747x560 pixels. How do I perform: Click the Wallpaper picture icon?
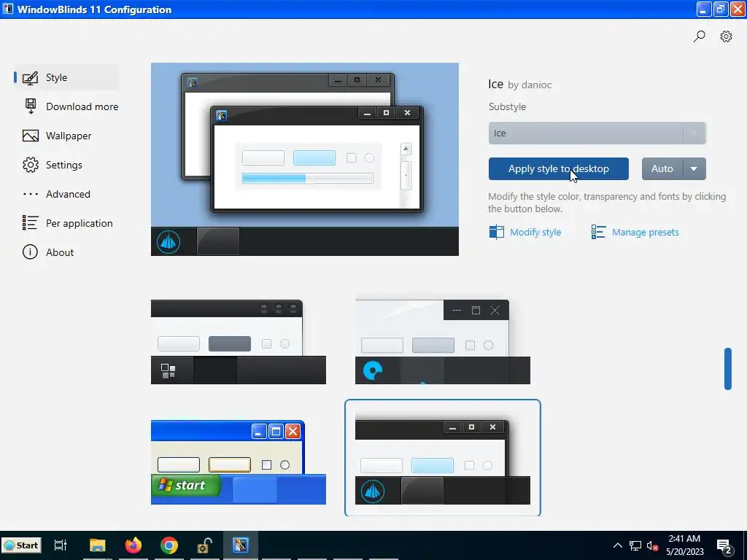click(x=31, y=136)
